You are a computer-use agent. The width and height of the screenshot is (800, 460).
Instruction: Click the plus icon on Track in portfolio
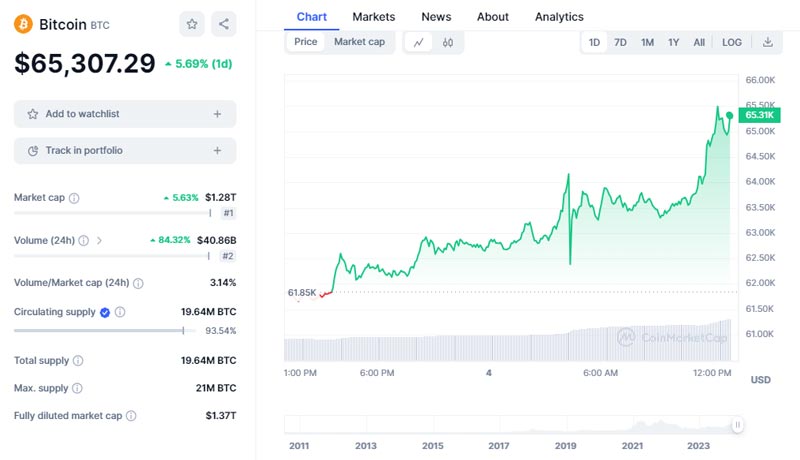[217, 151]
